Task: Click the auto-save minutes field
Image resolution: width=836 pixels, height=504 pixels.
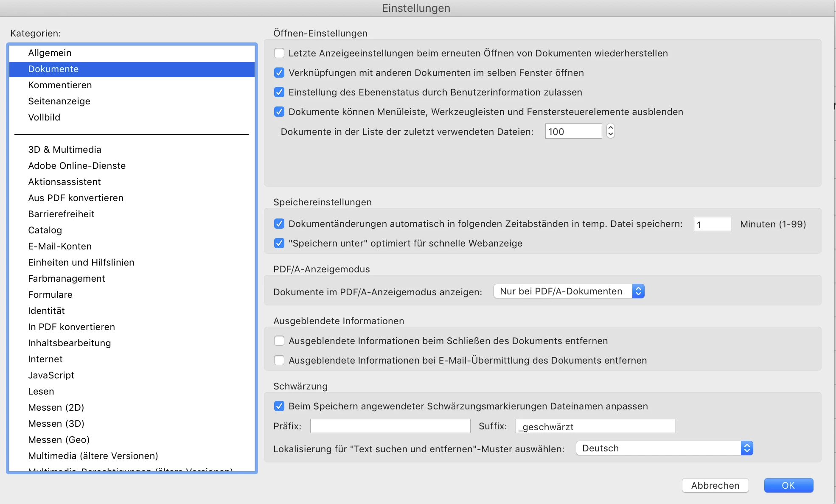Action: coord(713,224)
